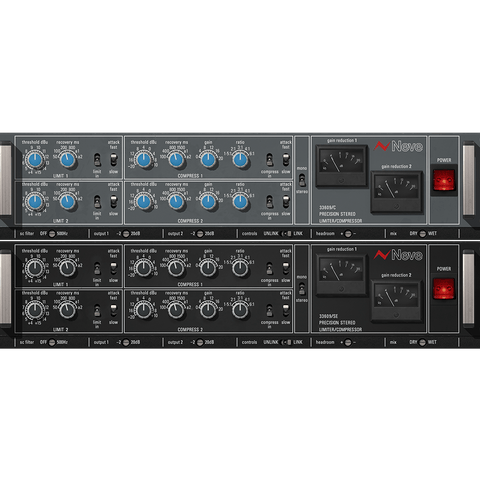
Task: Click the Limit 1 threshold knob on black 33609/SE unit
Action: click(x=35, y=268)
